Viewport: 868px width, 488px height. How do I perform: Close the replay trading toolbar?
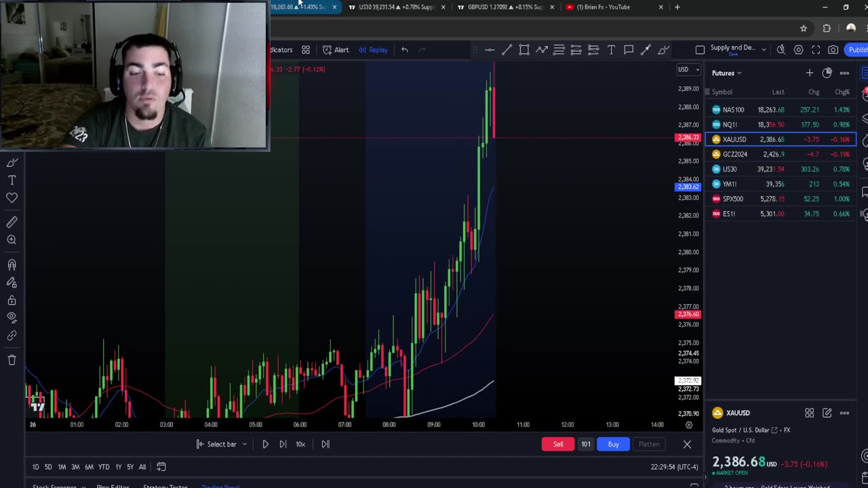[x=687, y=445]
